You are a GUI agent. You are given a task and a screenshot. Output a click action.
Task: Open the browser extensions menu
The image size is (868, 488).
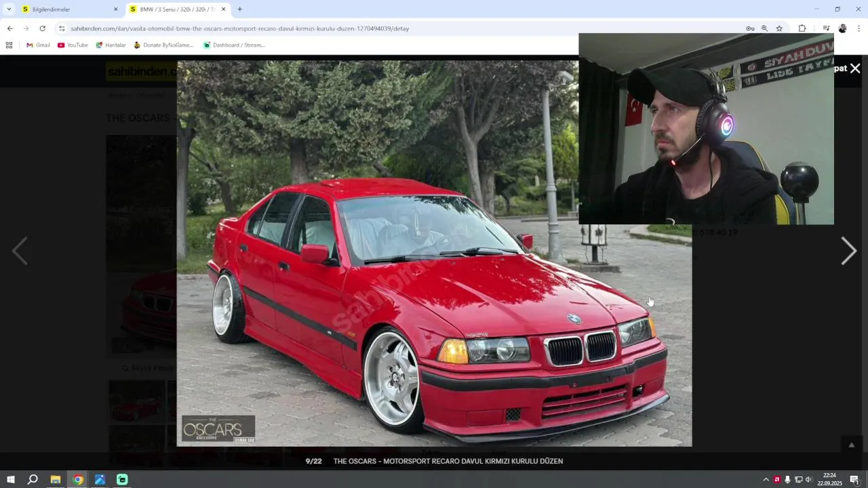pyautogui.click(x=802, y=28)
